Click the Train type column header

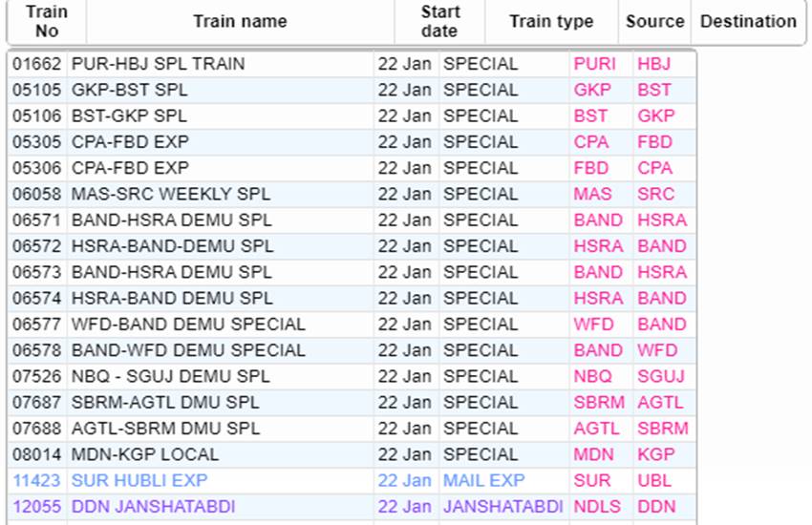pyautogui.click(x=551, y=21)
